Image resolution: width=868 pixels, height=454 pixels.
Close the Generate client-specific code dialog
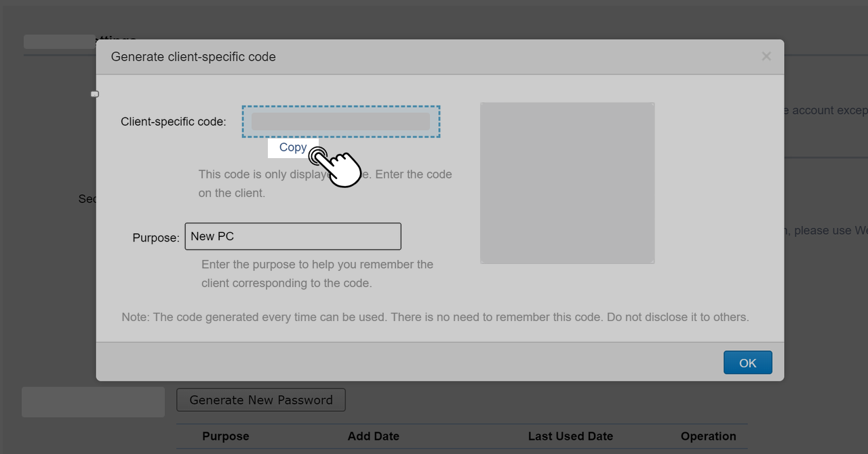tap(766, 56)
